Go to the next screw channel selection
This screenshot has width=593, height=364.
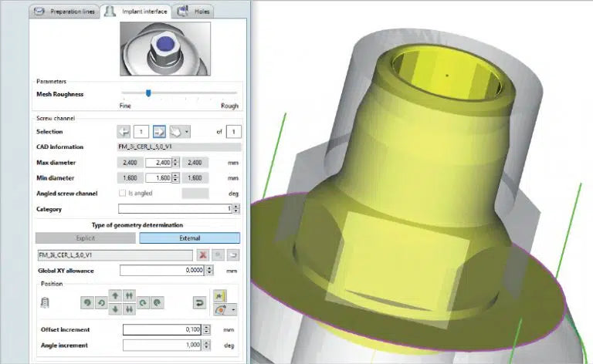[x=160, y=132]
